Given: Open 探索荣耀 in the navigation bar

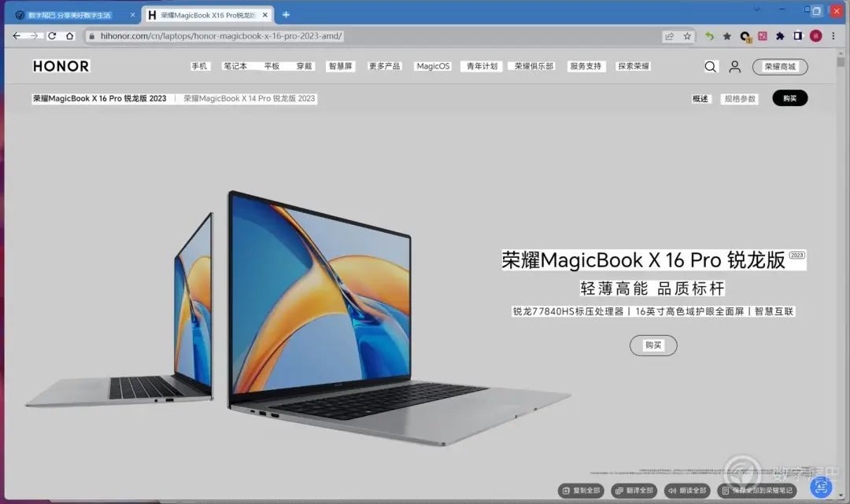Looking at the screenshot, I should pos(634,66).
